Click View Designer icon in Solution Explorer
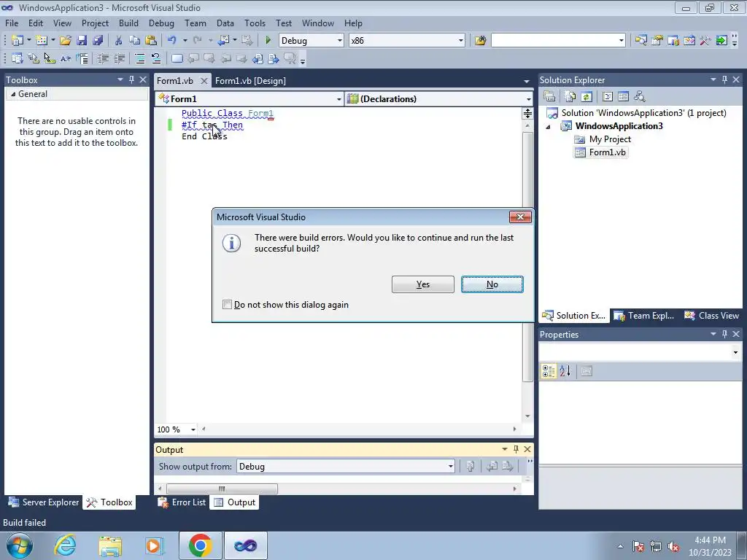 623,97
